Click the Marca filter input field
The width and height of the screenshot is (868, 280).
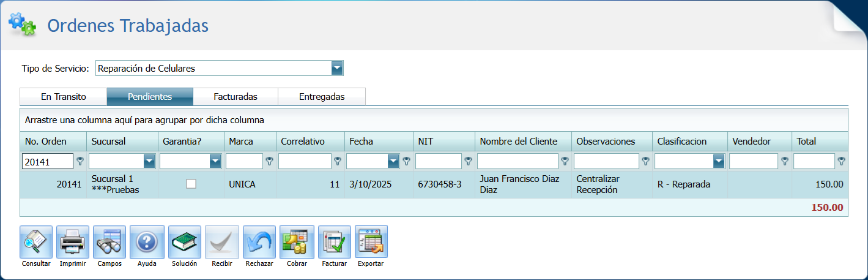244,162
